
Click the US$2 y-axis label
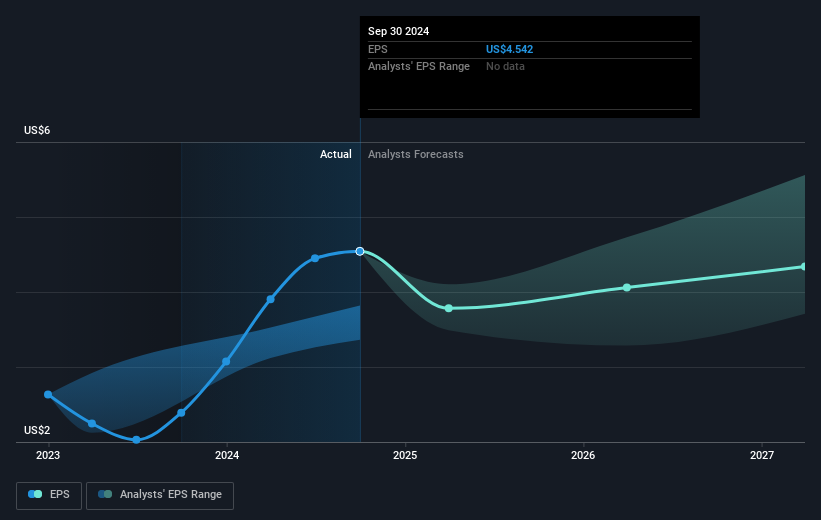point(37,430)
